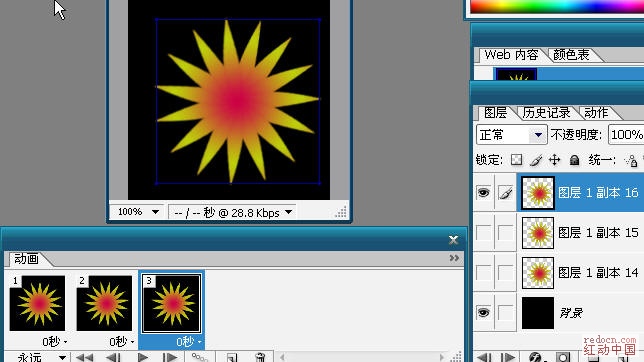Click the duplicate current frame icon

[x=232, y=357]
